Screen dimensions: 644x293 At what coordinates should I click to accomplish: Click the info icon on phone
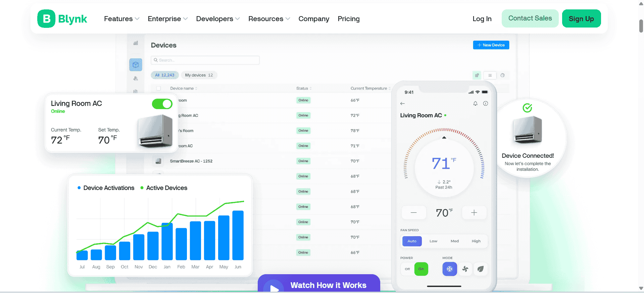[486, 103]
